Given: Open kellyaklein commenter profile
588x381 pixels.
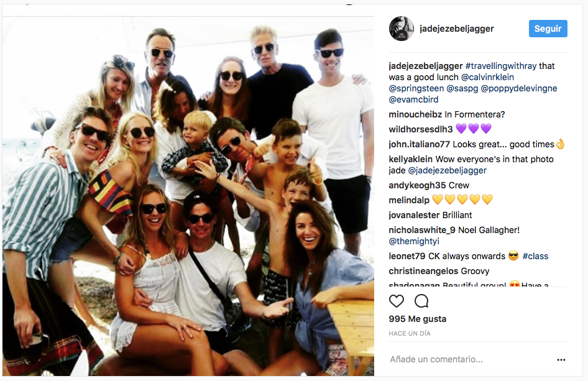Looking at the screenshot, I should pos(411,159).
